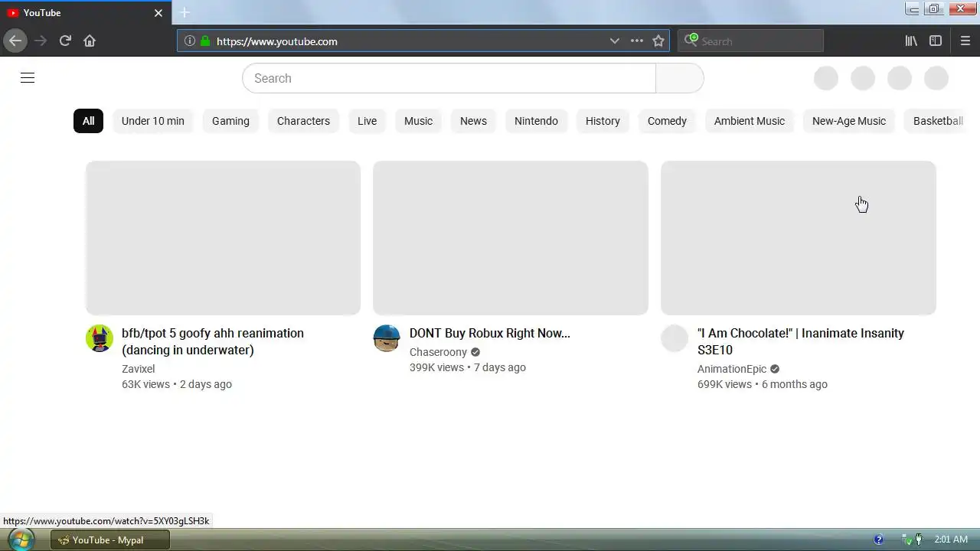This screenshot has height=551, width=980.
Task: Activate the YouTube - Mypal taskbar button
Action: tap(109, 540)
